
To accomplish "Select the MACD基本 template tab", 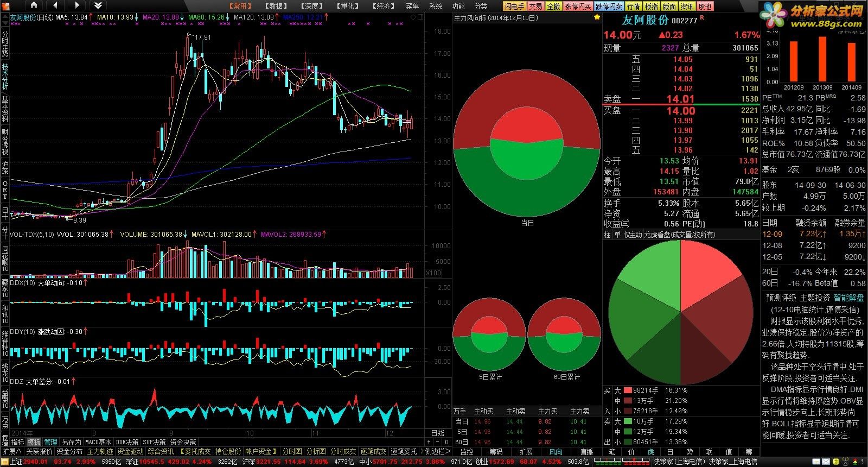I will pos(98,442).
